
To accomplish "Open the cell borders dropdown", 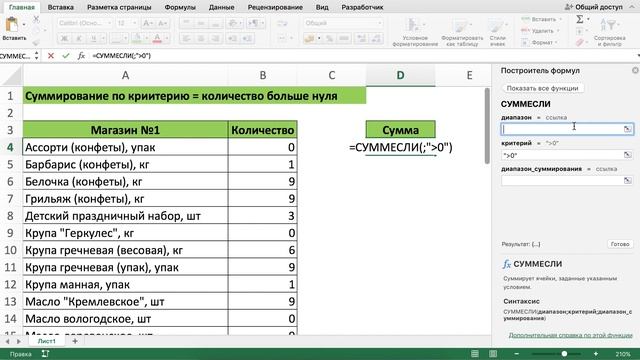I will pyautogui.click(x=125, y=38).
